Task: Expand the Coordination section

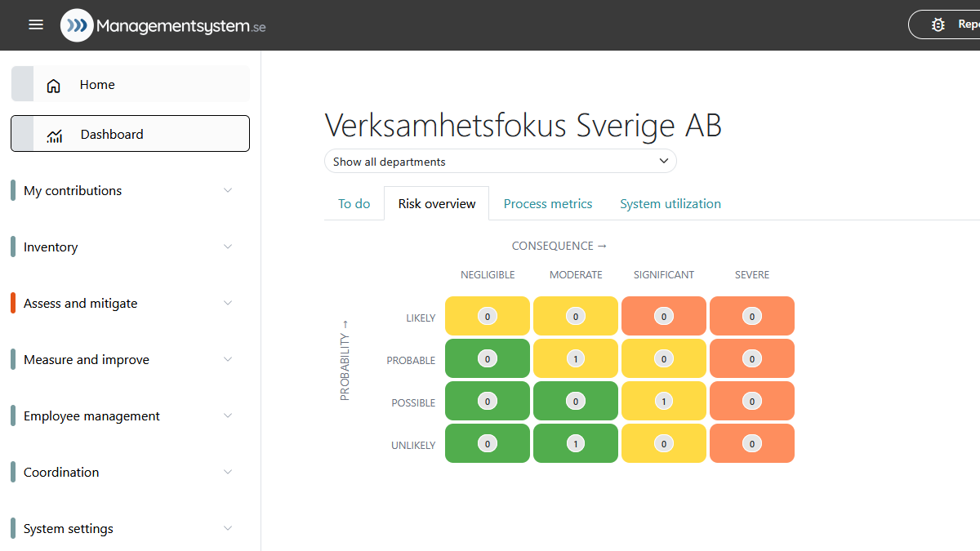Action: point(228,472)
